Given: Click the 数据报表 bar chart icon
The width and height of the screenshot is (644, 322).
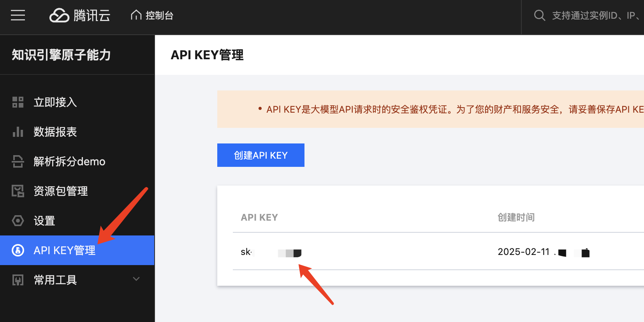Looking at the screenshot, I should tap(18, 132).
